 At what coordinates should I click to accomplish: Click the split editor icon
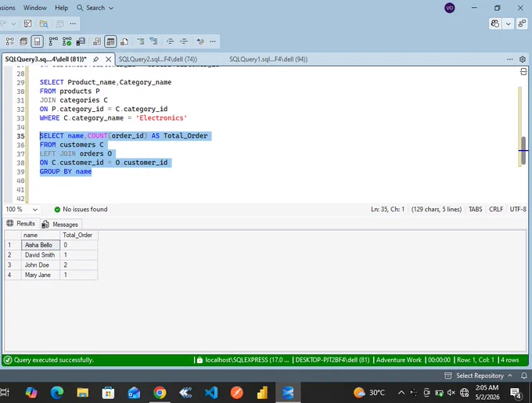tap(523, 71)
